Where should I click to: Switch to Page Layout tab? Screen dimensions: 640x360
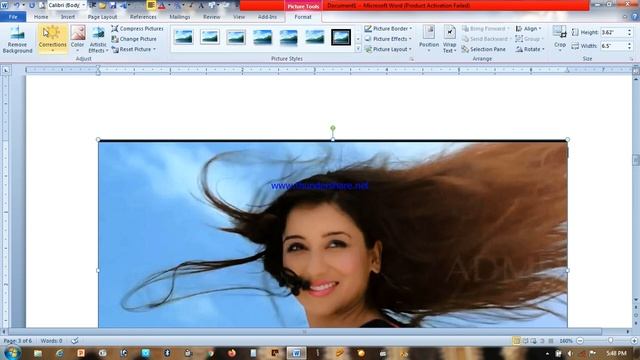point(102,17)
